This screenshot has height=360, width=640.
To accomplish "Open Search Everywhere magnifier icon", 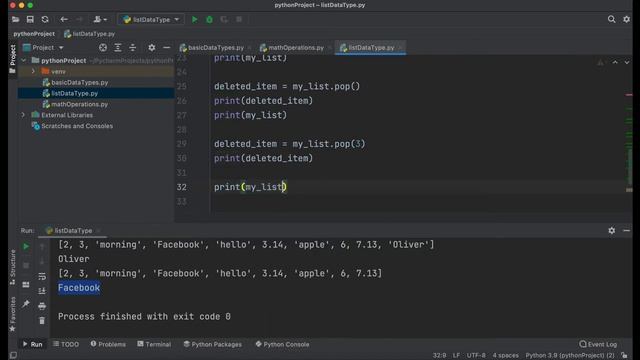I will [611, 19].
